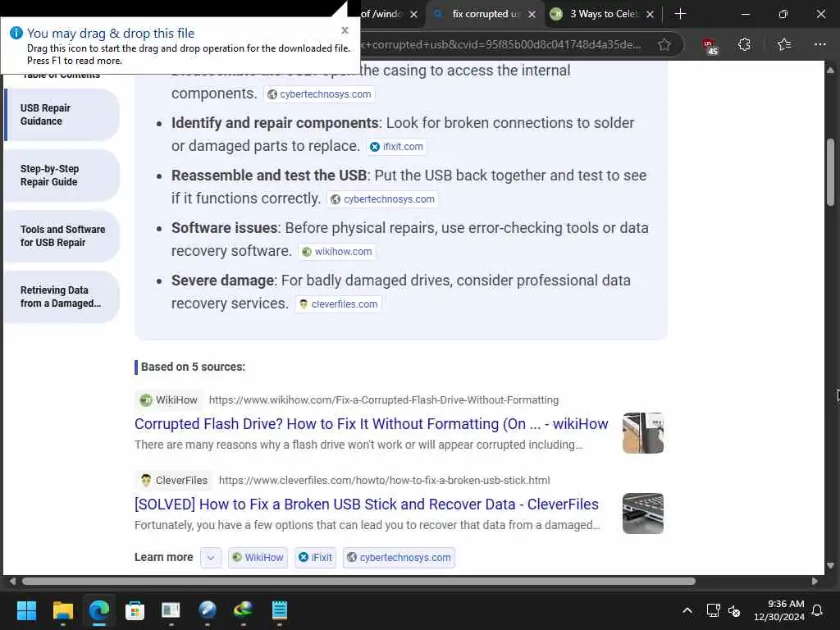Screen dimensions: 840x630
Task: Click the info icon in tooltip
Action: click(x=16, y=33)
